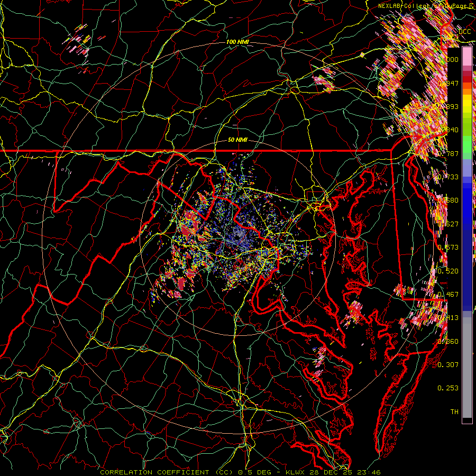Image resolution: width=476 pixels, height=476 pixels.
Task: Click the "KLWX 28 DEC 25 23:46" timestamp
Action: (x=333, y=472)
